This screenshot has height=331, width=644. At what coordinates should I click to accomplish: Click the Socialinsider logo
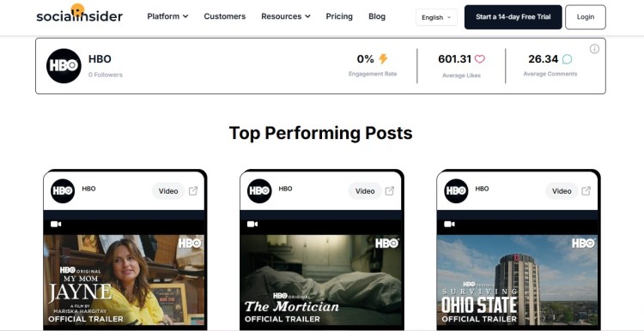pyautogui.click(x=79, y=14)
